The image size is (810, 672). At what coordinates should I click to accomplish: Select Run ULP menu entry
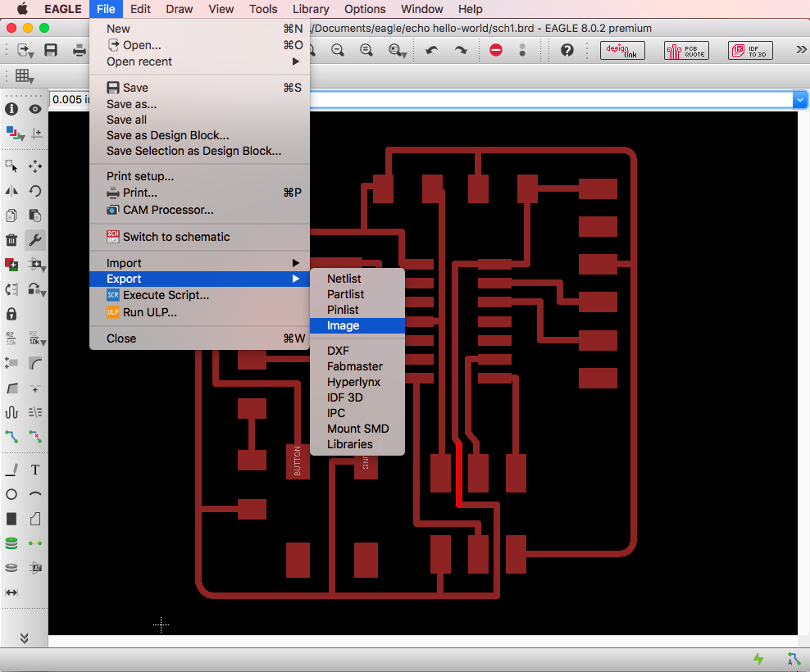point(199,312)
